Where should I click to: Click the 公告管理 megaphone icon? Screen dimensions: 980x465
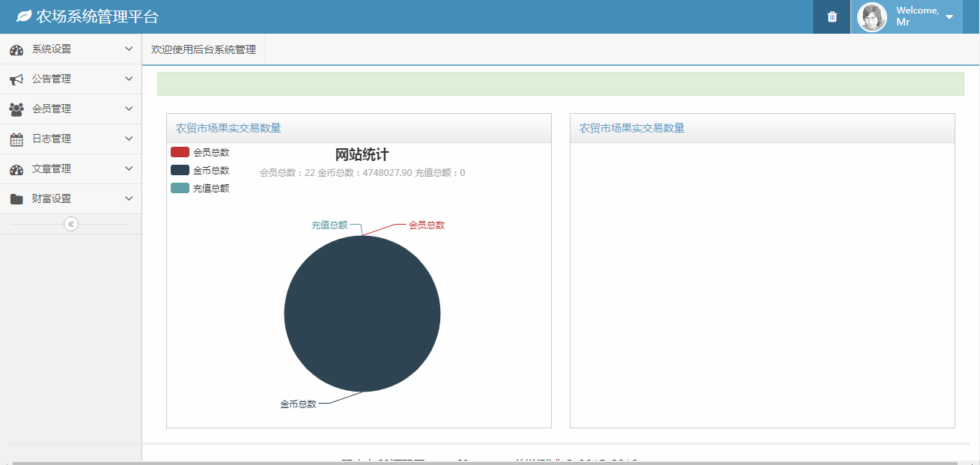(16, 79)
